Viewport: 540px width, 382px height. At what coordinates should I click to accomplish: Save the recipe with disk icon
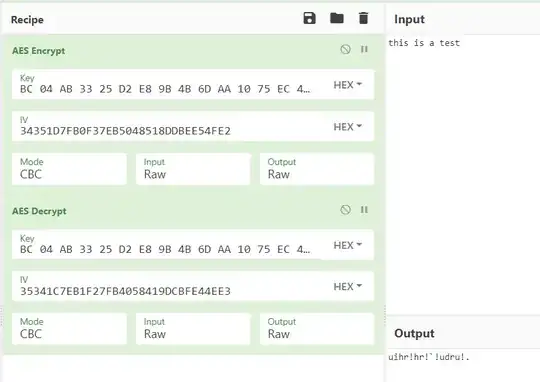309,18
